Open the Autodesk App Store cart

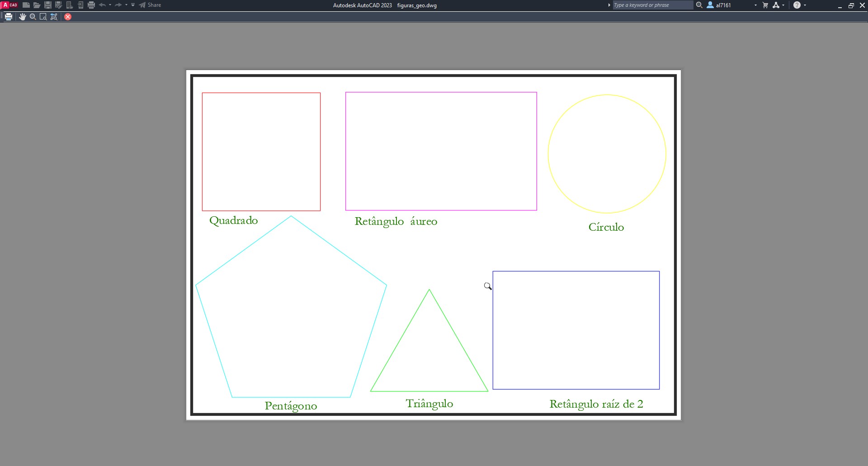(x=765, y=5)
